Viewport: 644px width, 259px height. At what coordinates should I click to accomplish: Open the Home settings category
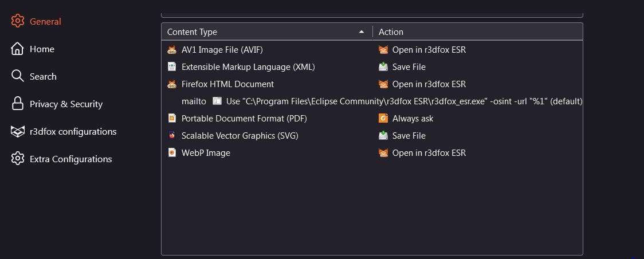pyautogui.click(x=33, y=49)
